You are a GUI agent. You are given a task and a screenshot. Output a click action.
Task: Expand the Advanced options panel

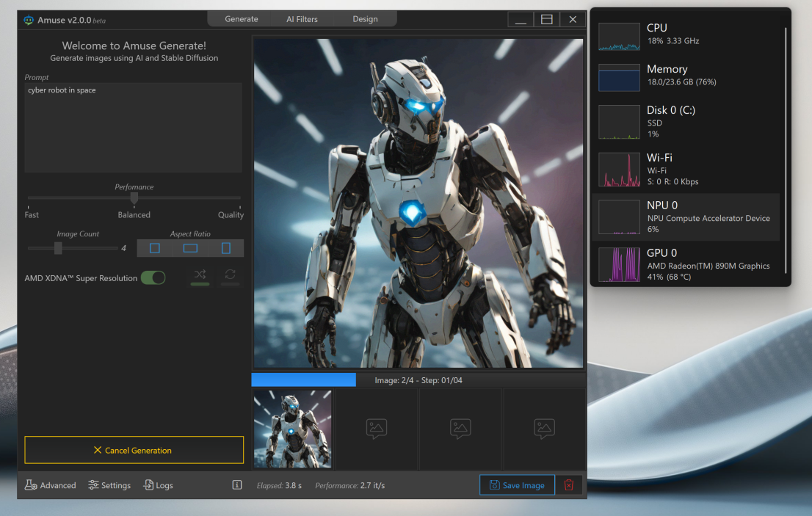pos(51,485)
